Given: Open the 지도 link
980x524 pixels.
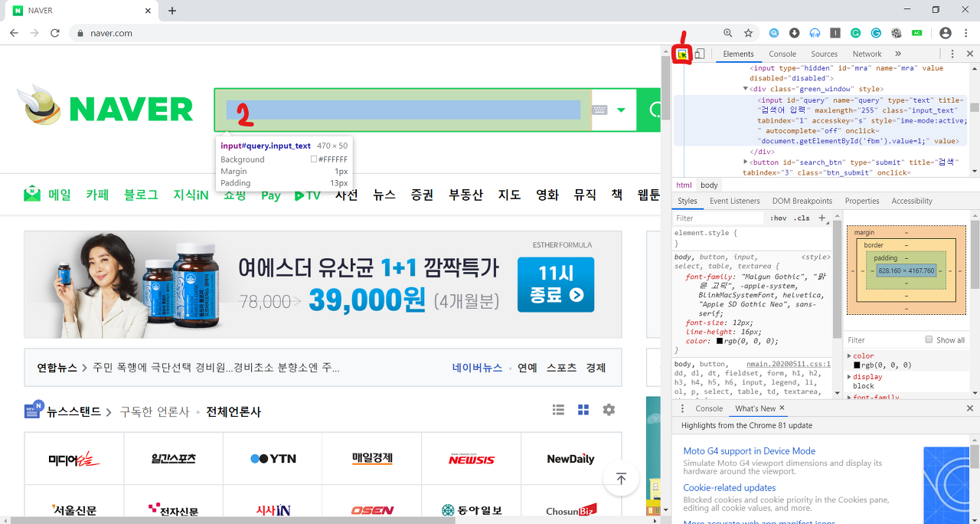Looking at the screenshot, I should [509, 195].
